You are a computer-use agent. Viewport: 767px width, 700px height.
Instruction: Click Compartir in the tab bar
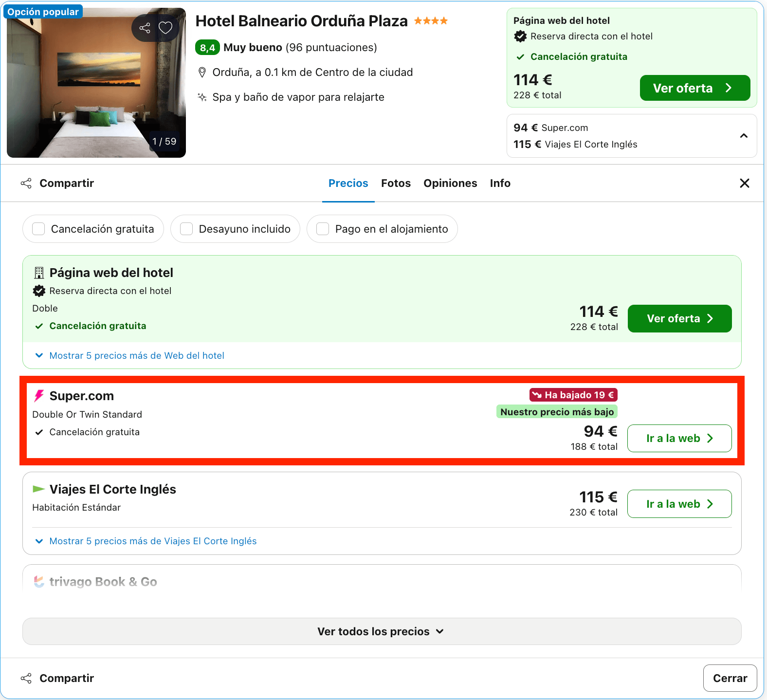67,184
